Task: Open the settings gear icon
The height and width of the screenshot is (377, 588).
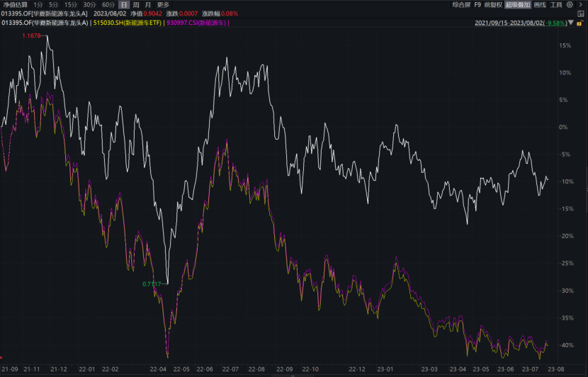Action: coord(570,4)
